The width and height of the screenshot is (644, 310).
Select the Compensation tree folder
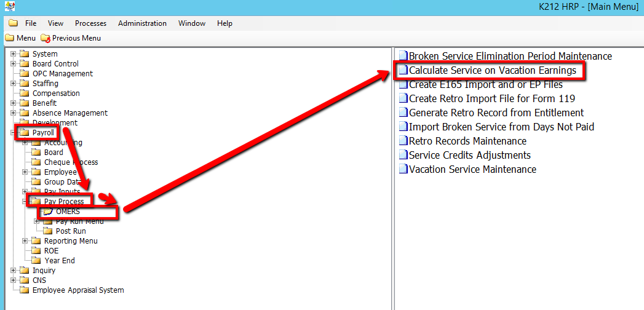click(x=55, y=93)
